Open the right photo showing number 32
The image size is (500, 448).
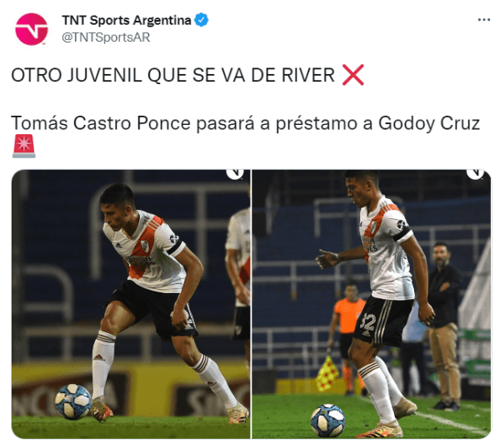372,304
